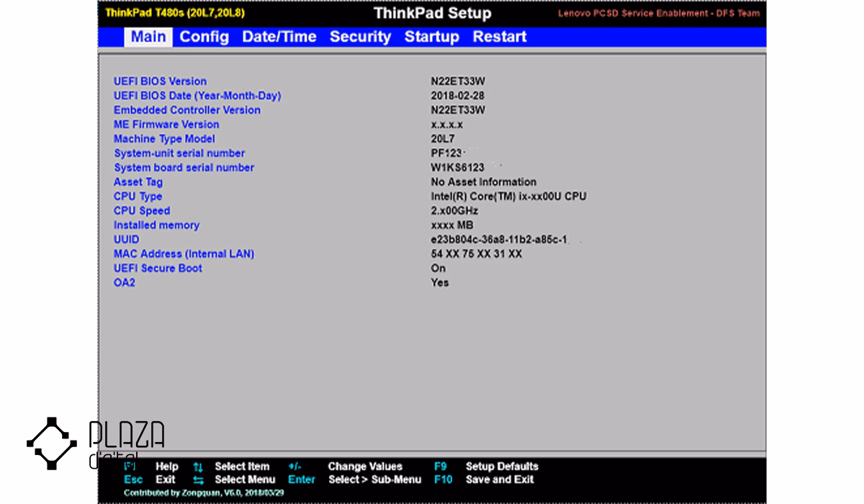Click machine type value 20L7
The width and height of the screenshot is (864, 504).
[443, 139]
